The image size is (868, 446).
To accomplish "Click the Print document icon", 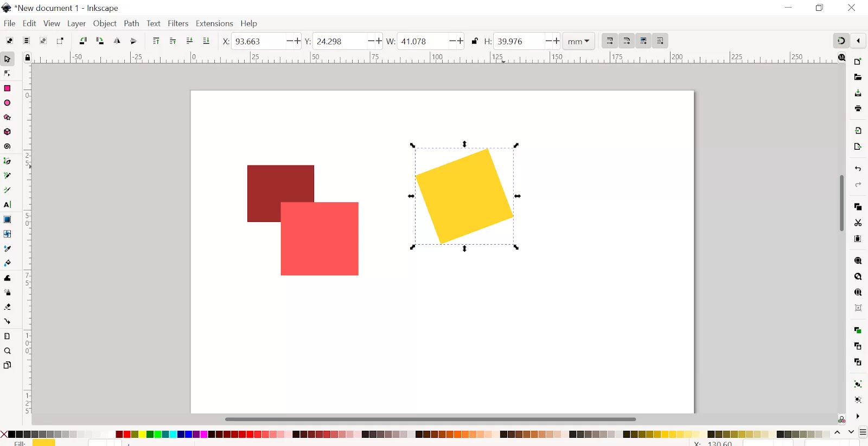I will [x=858, y=109].
